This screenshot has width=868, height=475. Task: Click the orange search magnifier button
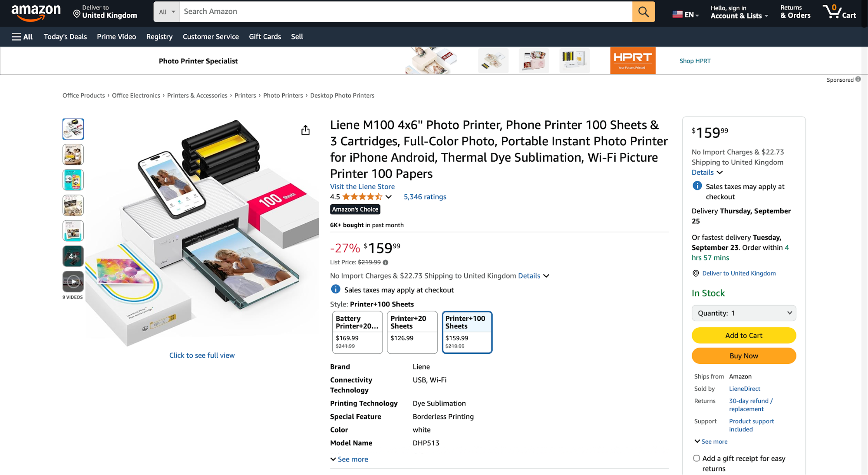[x=643, y=12]
